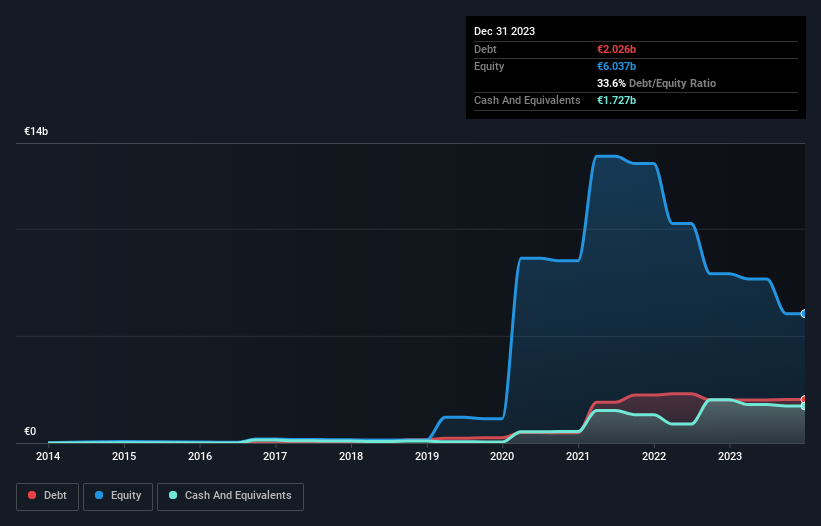Click the Debt label in the tooltip
This screenshot has height=526, width=821.
[x=485, y=49]
